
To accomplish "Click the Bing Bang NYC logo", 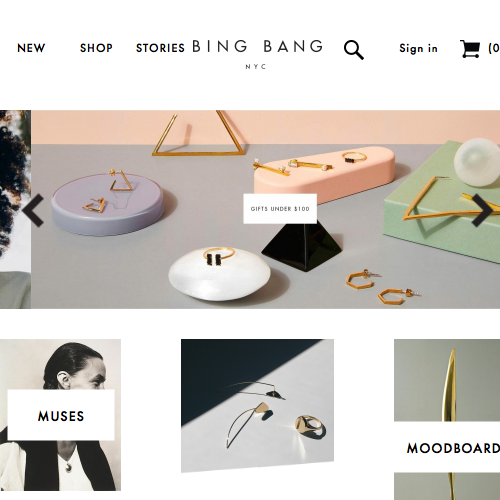I will click(257, 53).
